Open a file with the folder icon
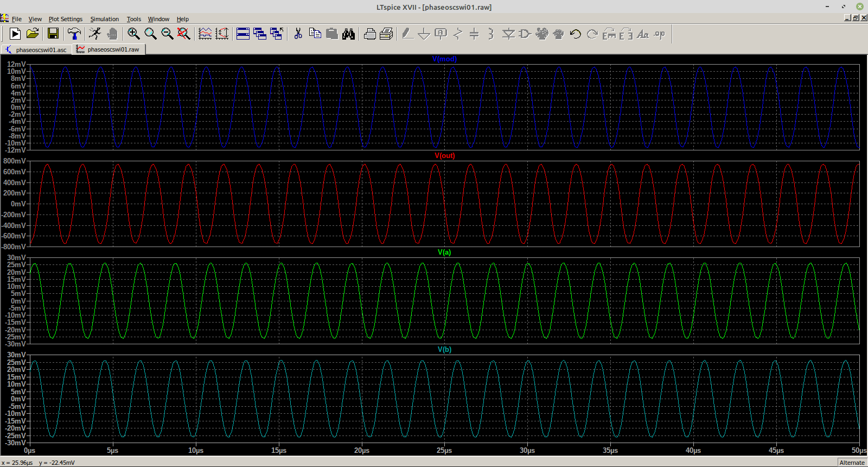Screen dimensions: 868x467 pos(33,34)
